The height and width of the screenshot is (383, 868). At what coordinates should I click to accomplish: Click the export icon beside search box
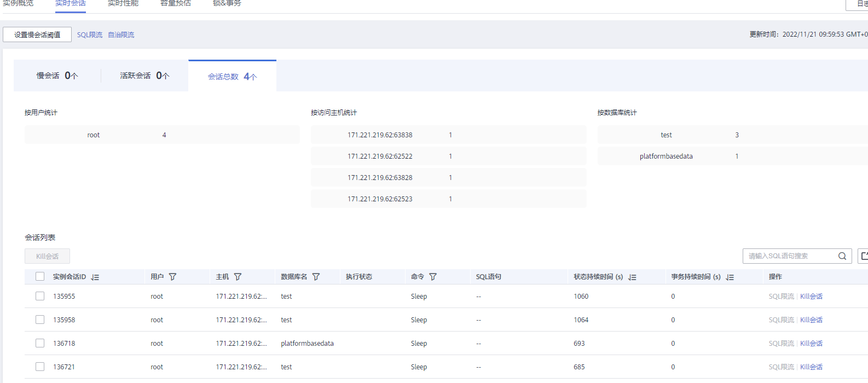point(864,256)
